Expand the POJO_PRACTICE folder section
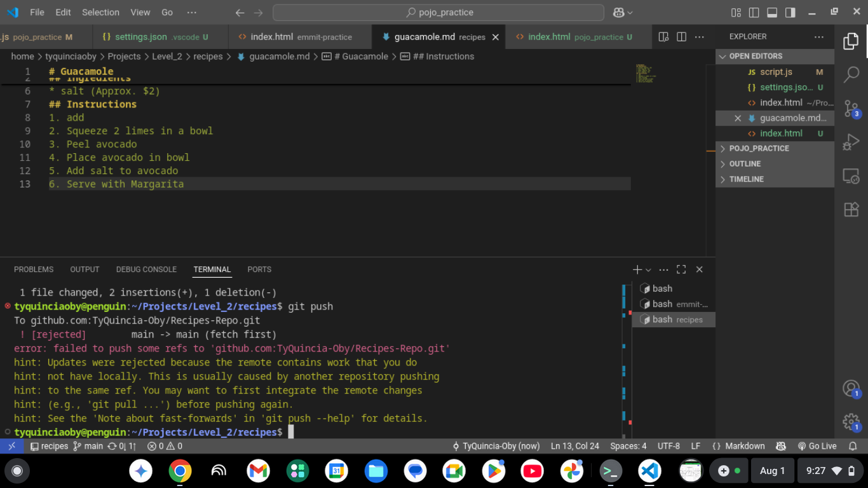Viewport: 868px width, 488px height. (775, 148)
